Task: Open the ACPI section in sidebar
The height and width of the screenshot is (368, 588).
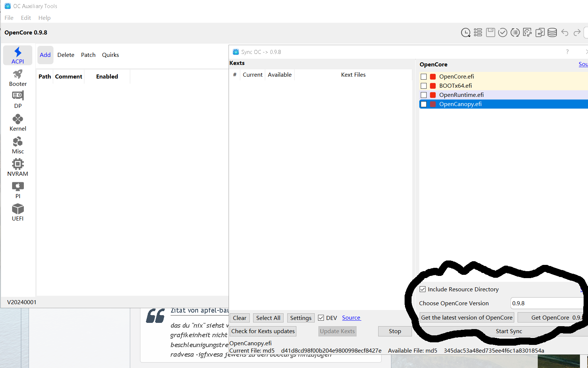Action: (x=18, y=55)
